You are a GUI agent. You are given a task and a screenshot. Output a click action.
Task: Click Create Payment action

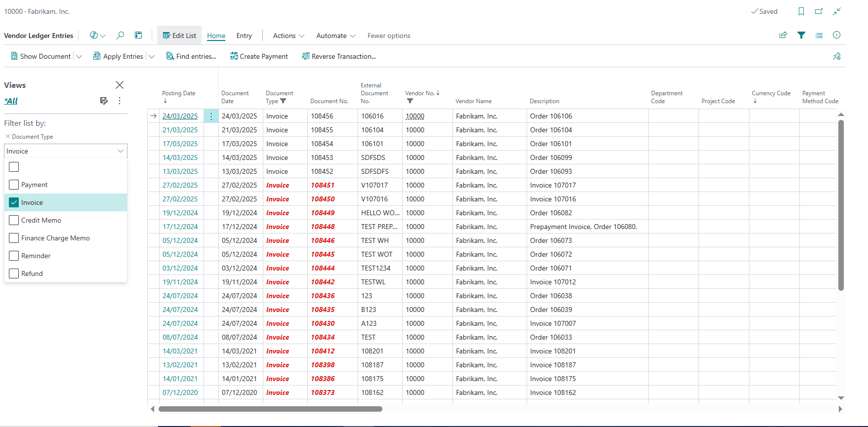pyautogui.click(x=259, y=56)
